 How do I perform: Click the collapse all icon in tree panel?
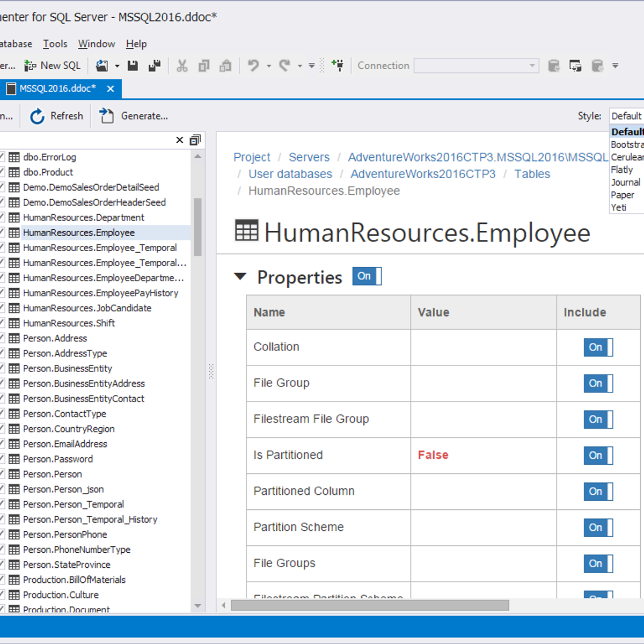click(195, 140)
